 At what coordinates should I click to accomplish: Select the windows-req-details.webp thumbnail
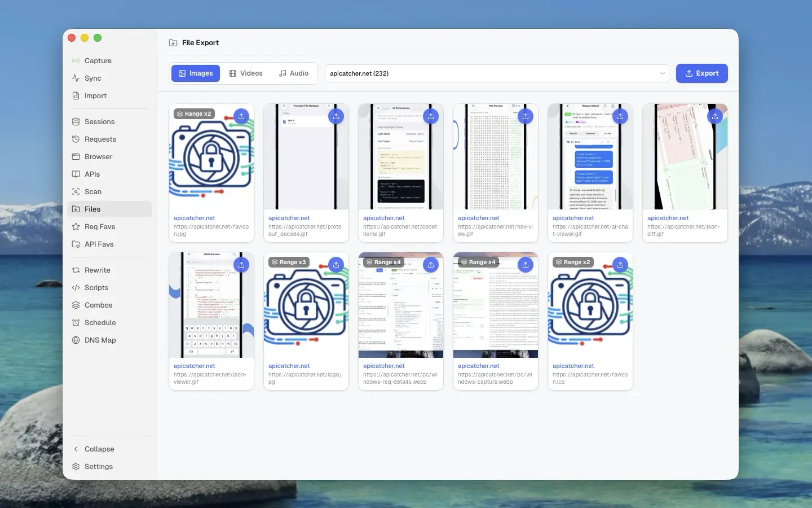(401, 305)
